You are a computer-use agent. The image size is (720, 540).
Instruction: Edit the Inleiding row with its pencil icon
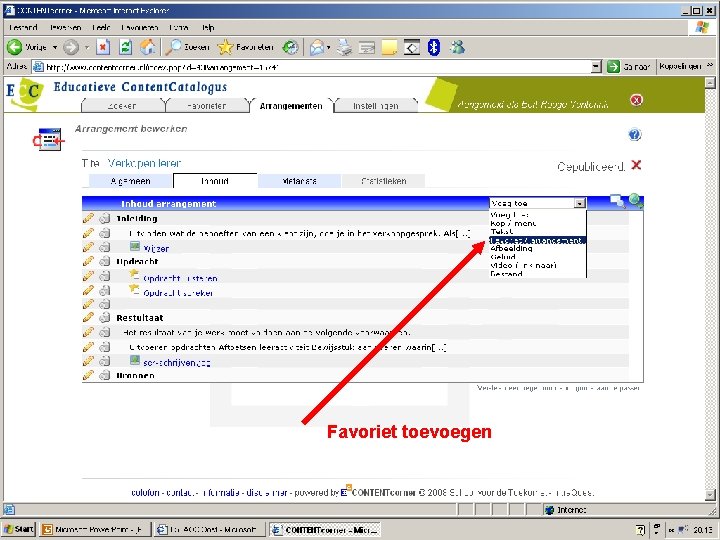88,218
